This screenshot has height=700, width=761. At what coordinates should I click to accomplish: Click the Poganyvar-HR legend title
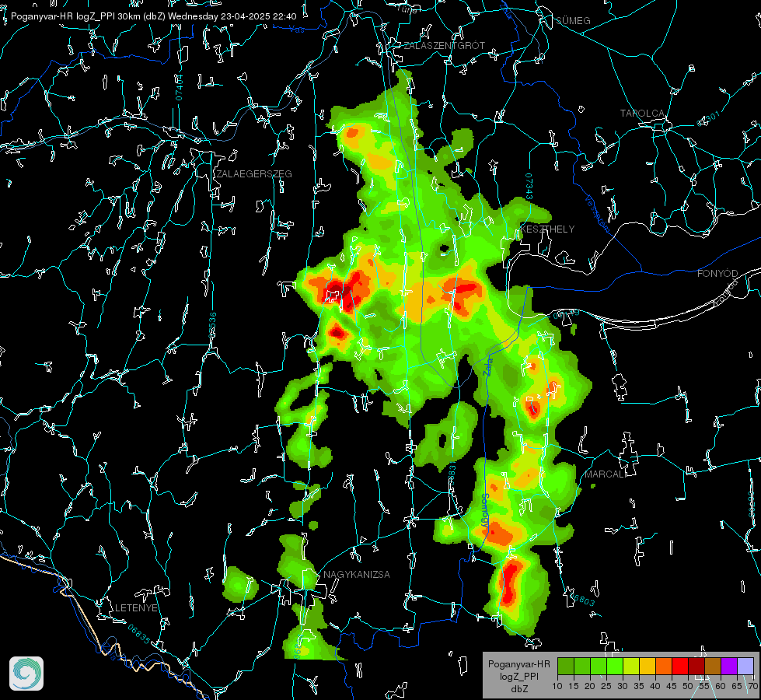pos(518,664)
